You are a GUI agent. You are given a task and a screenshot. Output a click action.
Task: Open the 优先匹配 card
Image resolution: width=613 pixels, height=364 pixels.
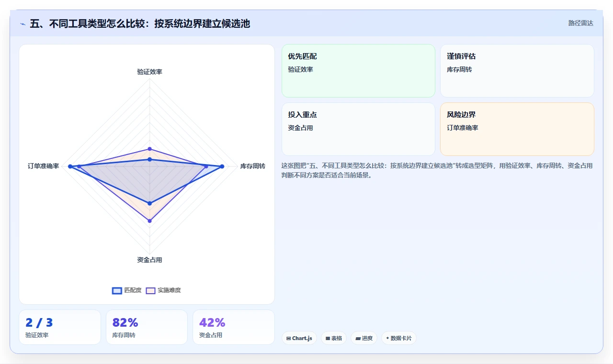pos(358,71)
